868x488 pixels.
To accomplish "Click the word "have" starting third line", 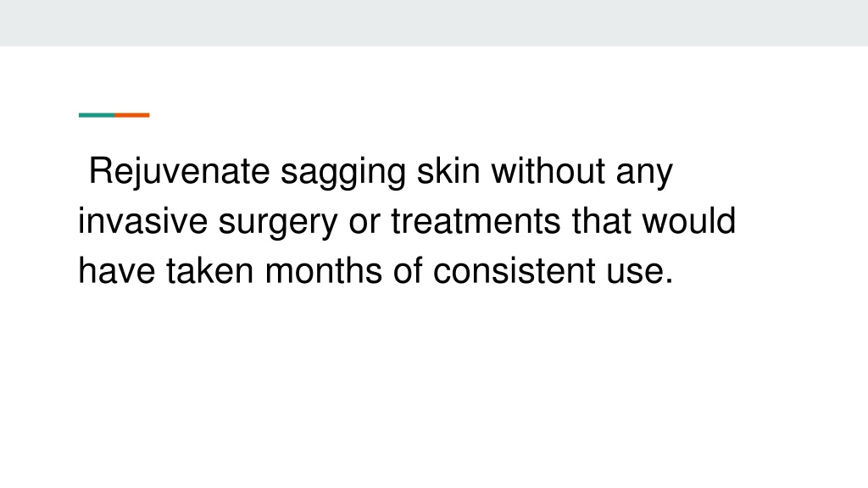I will tap(117, 270).
